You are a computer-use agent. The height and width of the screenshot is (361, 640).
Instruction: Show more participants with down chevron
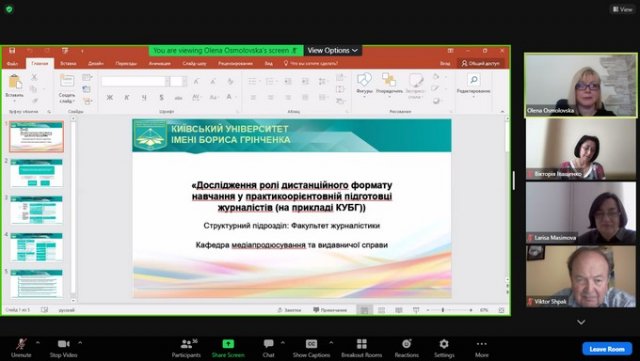pos(581,322)
